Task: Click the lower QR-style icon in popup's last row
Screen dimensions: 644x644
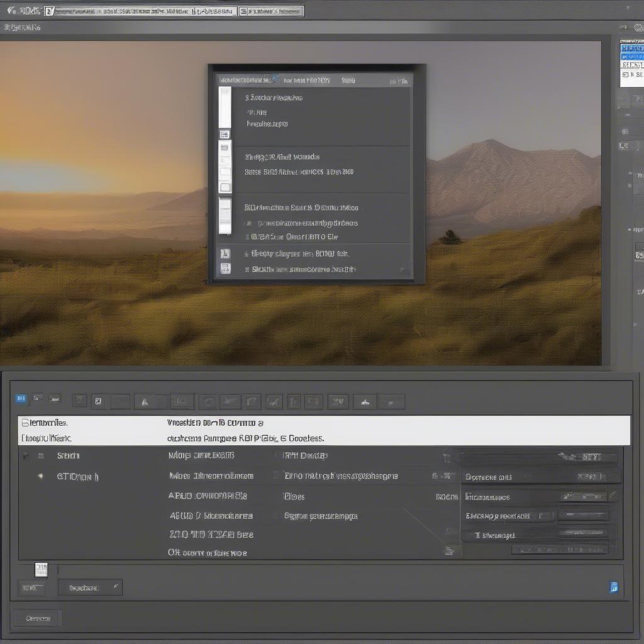Action: tap(225, 269)
